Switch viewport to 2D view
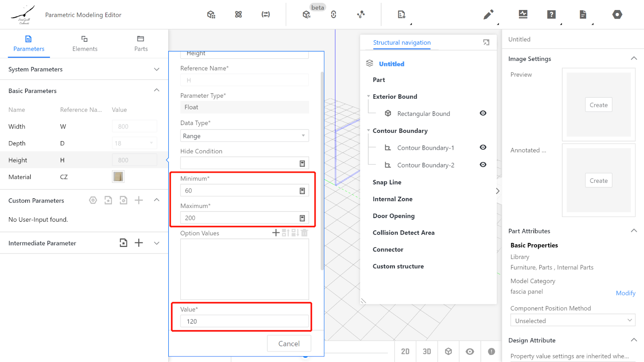644x362 pixels. (x=405, y=352)
